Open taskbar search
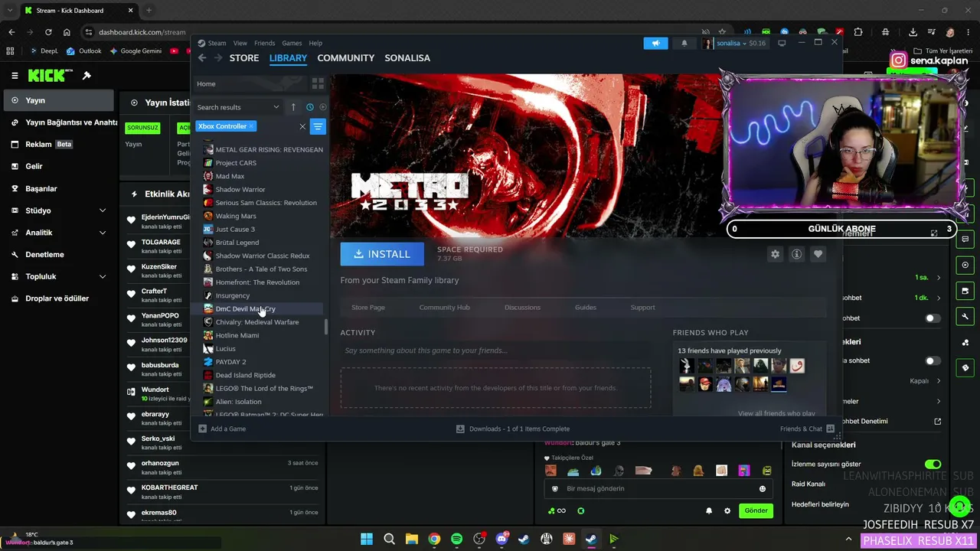Viewport: 980px width, 551px height. point(389,539)
